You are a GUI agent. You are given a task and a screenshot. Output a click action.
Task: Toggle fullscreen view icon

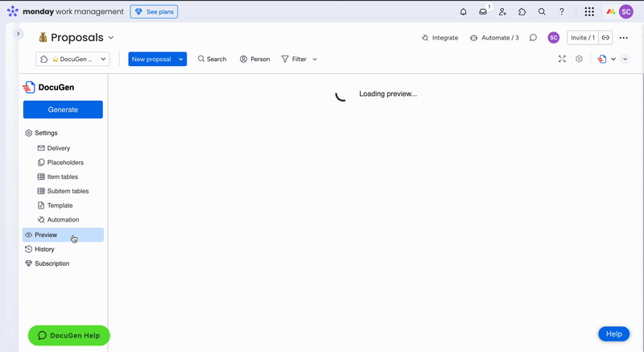pyautogui.click(x=562, y=59)
